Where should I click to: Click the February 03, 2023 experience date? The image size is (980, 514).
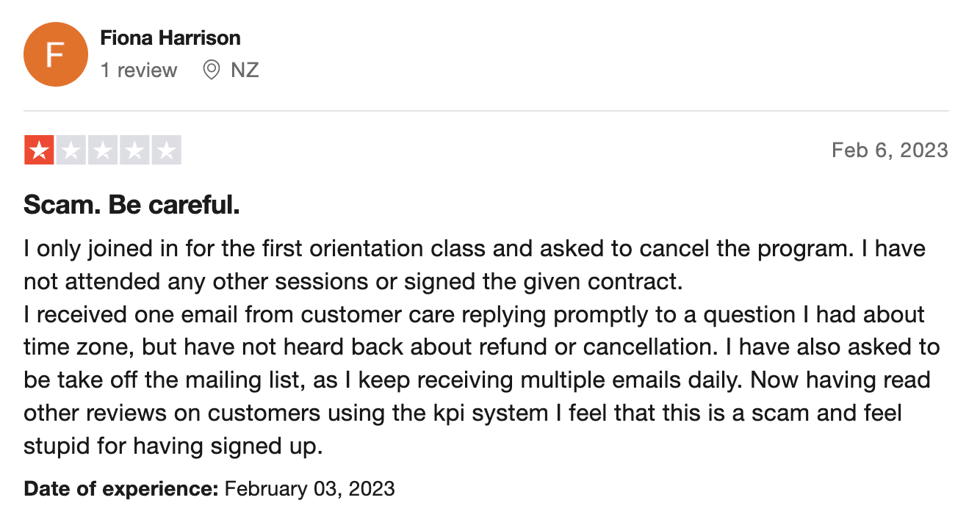pos(309,488)
